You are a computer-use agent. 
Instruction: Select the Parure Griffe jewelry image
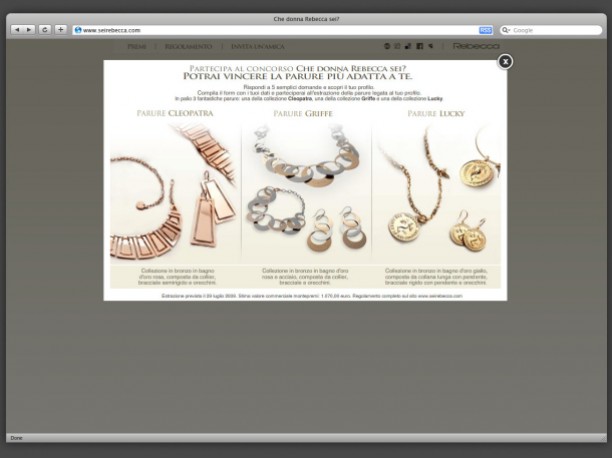pos(306,193)
